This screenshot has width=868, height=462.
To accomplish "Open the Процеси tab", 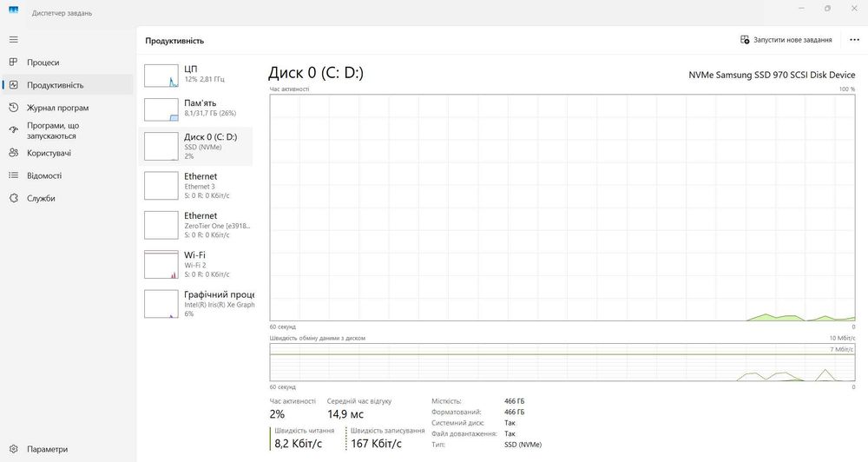I will [68, 62].
